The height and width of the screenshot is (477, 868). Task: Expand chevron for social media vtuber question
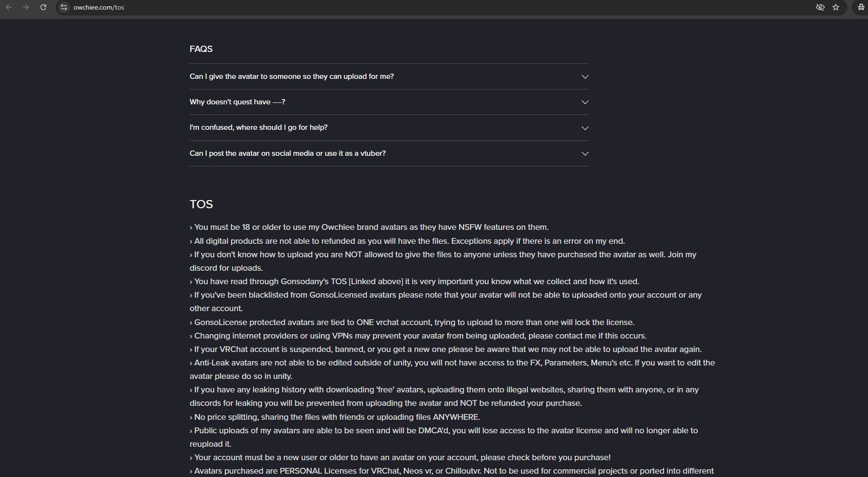click(585, 153)
